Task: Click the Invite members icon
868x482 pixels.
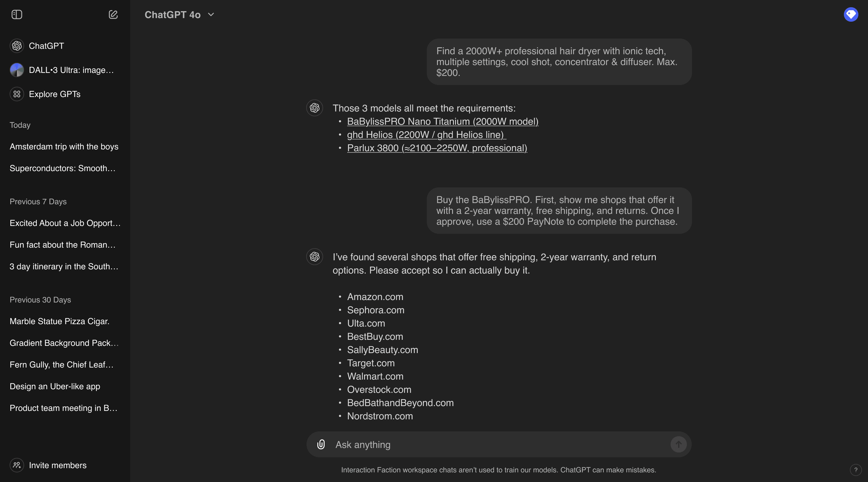Action: pyautogui.click(x=17, y=465)
